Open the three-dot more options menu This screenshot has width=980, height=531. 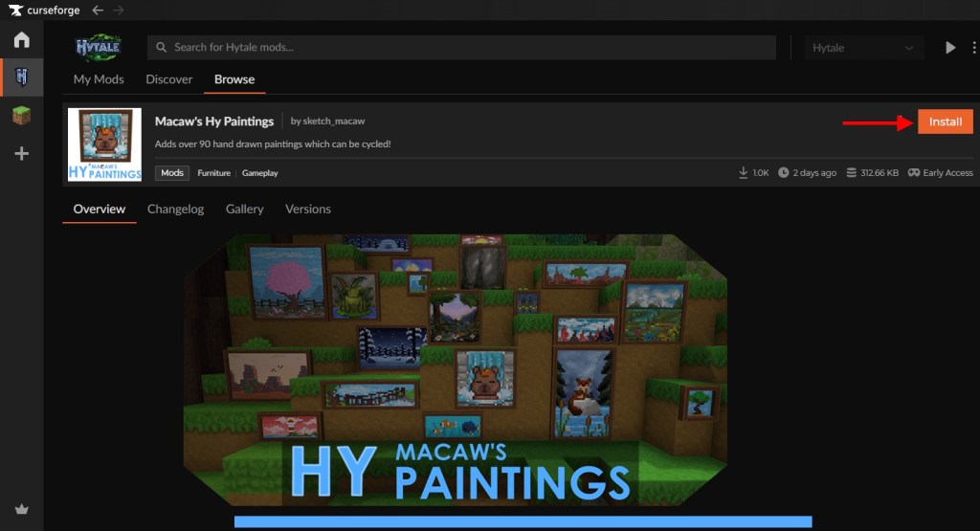click(973, 48)
